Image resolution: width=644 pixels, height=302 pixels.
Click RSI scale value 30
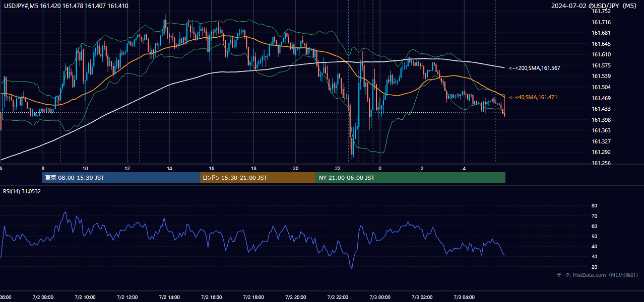tap(594, 256)
